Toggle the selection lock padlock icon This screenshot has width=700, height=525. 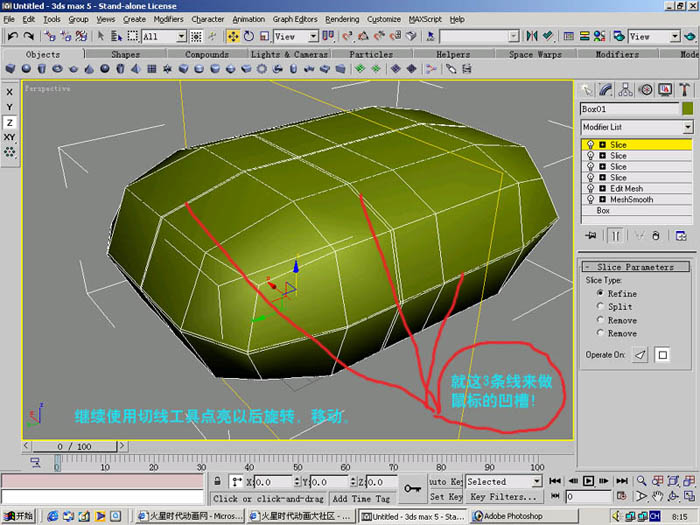coord(217,481)
